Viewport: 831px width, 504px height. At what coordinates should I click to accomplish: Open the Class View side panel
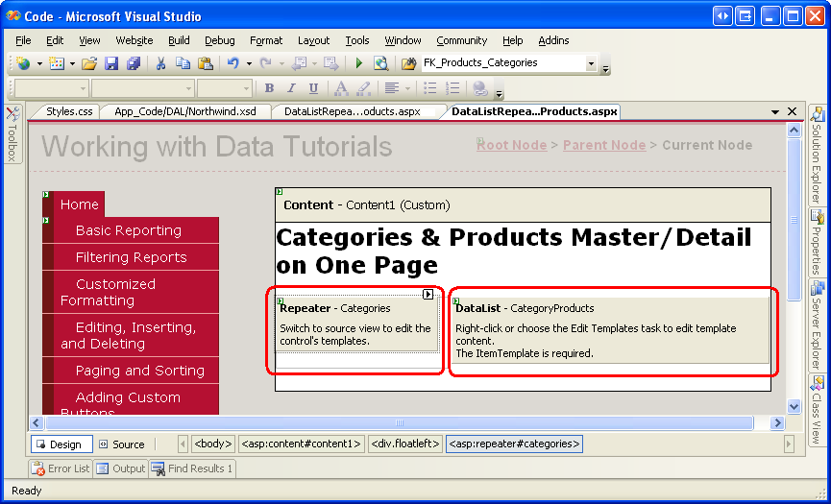click(x=818, y=410)
